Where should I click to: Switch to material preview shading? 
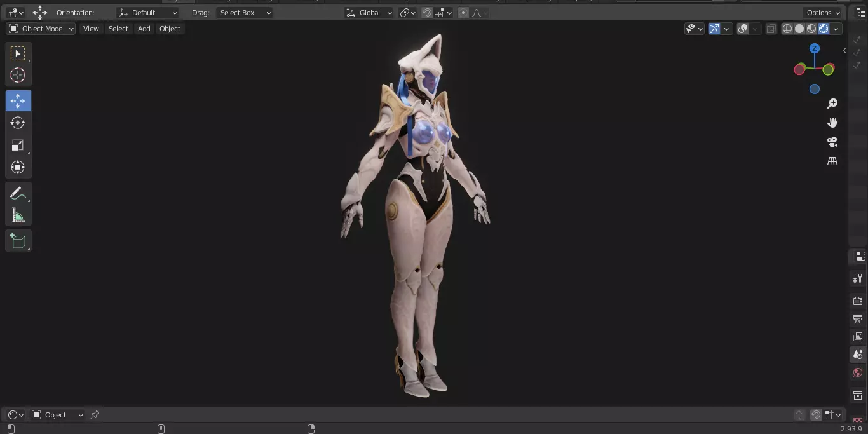811,29
